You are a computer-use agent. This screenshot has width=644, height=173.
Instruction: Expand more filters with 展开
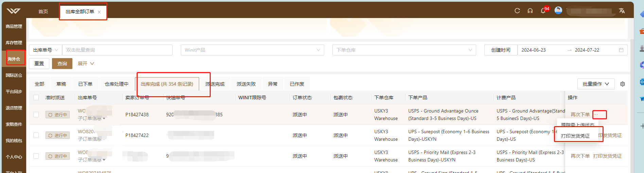click(x=86, y=64)
